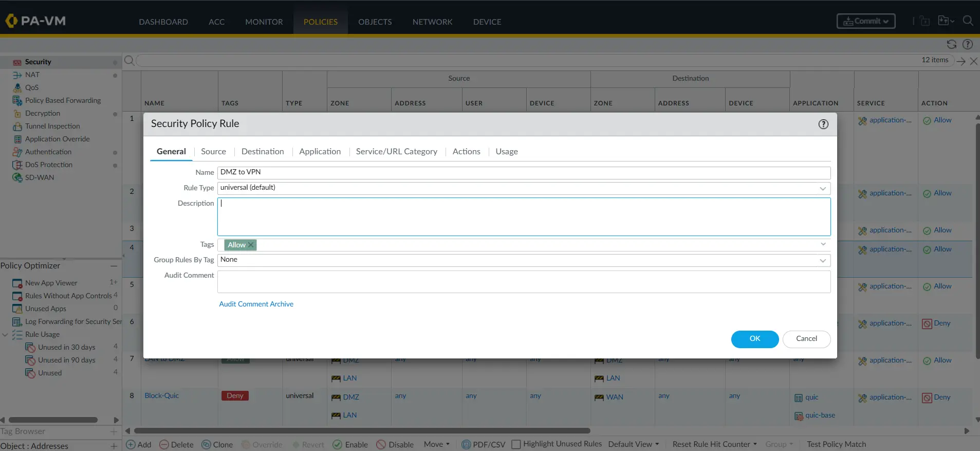Toggle the Highlight Unused Rules checkbox

click(516, 444)
